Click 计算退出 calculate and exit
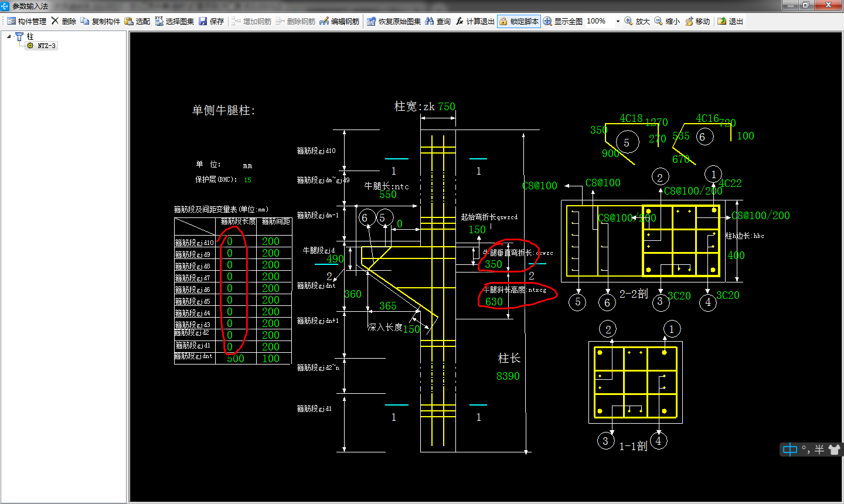This screenshot has width=844, height=504. [x=475, y=21]
